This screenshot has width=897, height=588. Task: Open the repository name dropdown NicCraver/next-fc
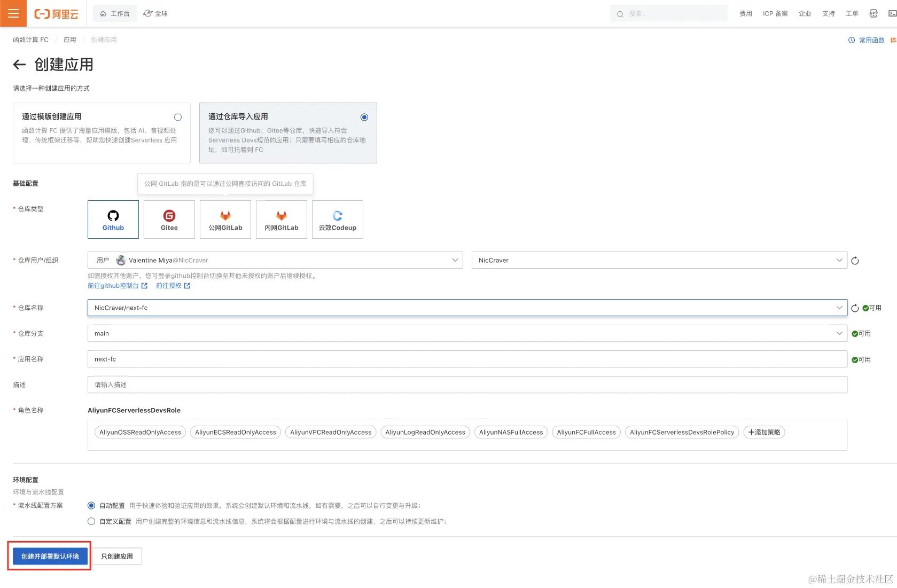(x=467, y=308)
